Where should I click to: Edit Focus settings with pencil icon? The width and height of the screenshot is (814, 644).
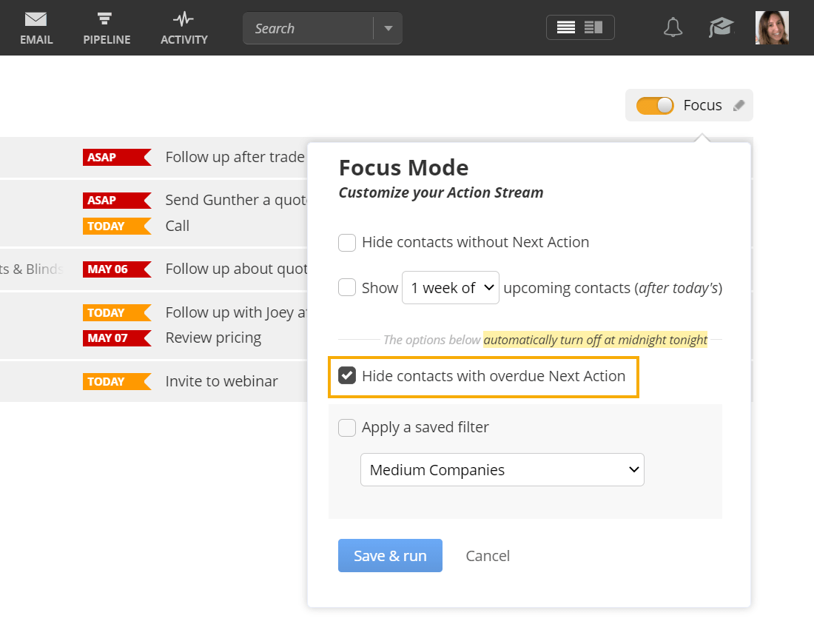[739, 105]
